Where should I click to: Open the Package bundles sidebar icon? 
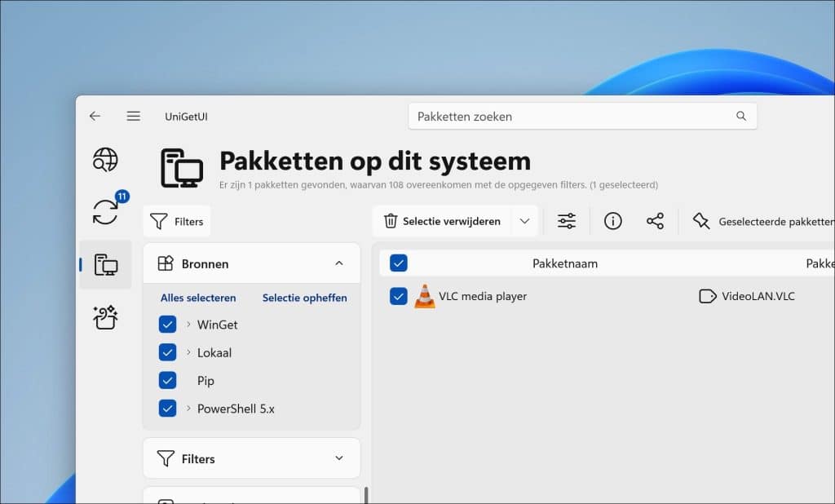(106, 316)
